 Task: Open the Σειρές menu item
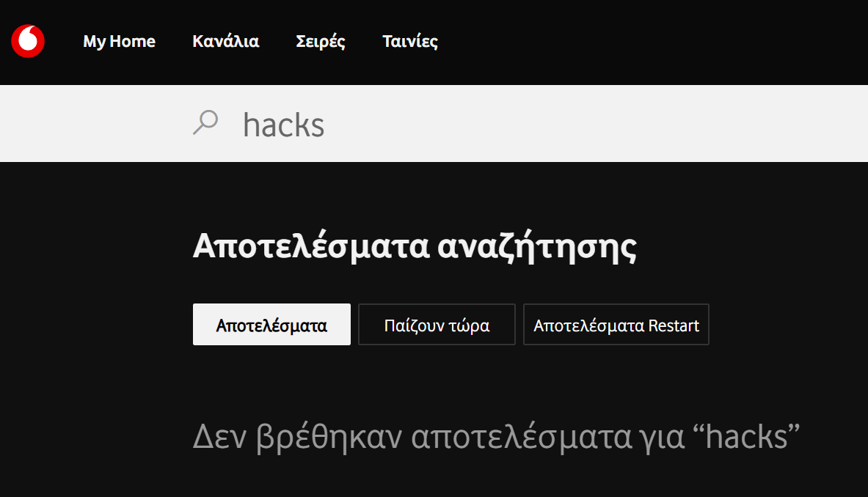click(321, 42)
